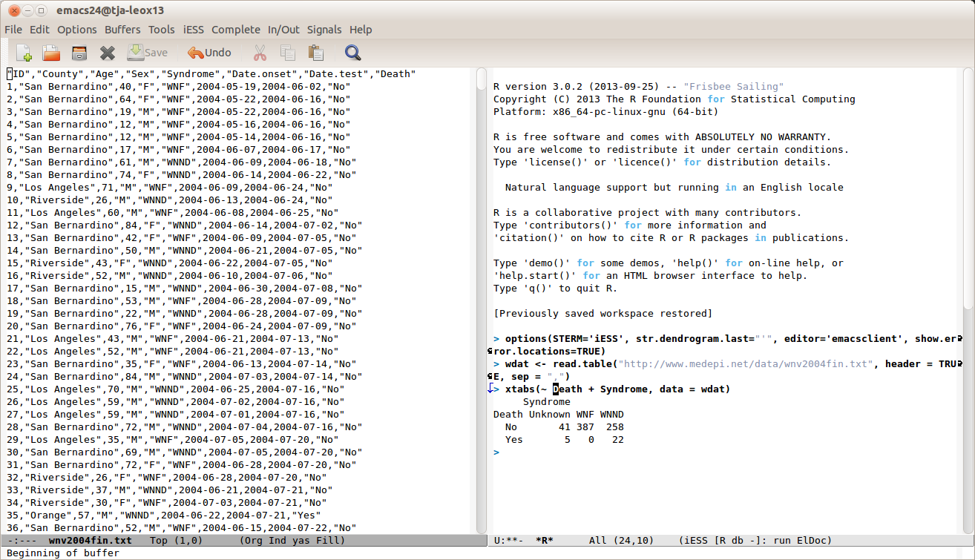Image resolution: width=975 pixels, height=560 pixels.
Task: Open the Buffers menu
Action: [122, 30]
